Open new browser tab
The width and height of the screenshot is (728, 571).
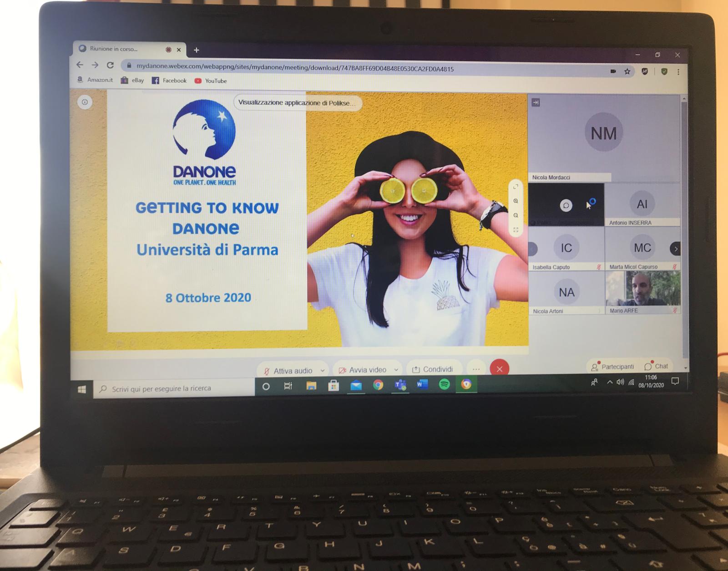point(197,50)
